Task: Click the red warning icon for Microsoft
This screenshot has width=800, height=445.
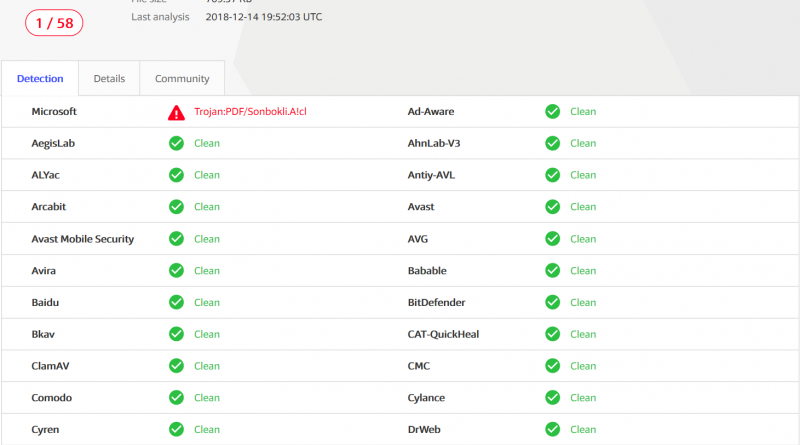Action: pyautogui.click(x=177, y=112)
